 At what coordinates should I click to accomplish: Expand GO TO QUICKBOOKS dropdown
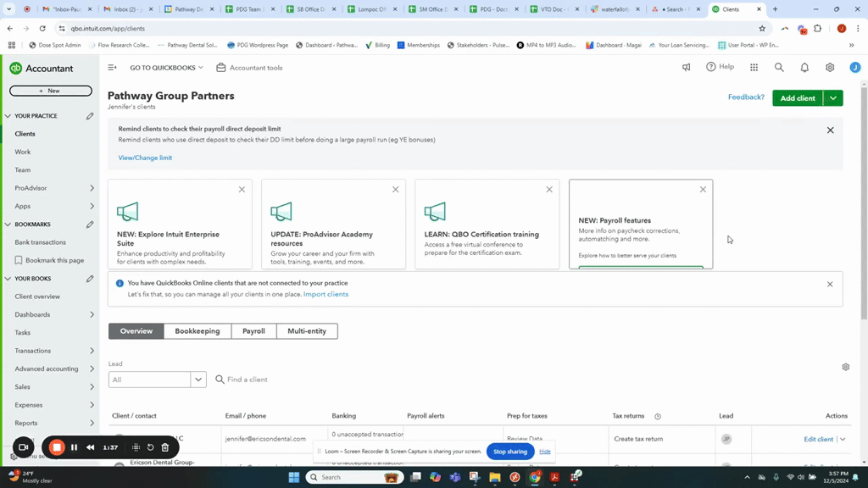tap(167, 68)
